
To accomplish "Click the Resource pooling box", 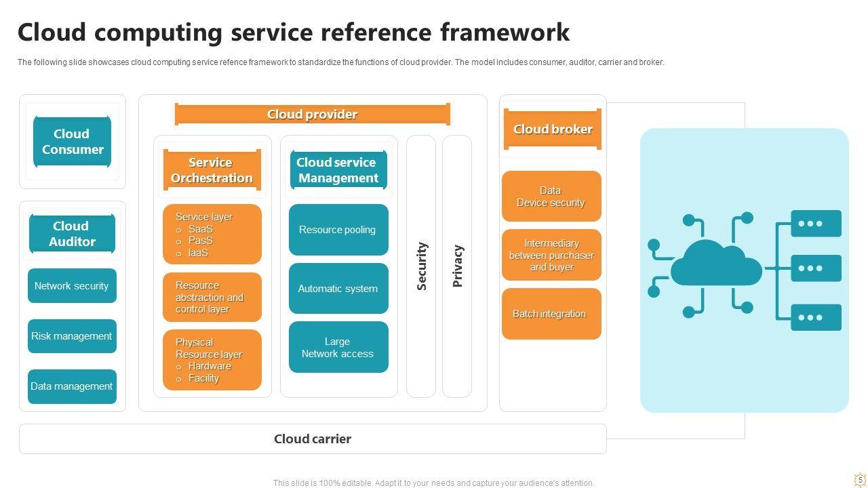I will click(338, 230).
